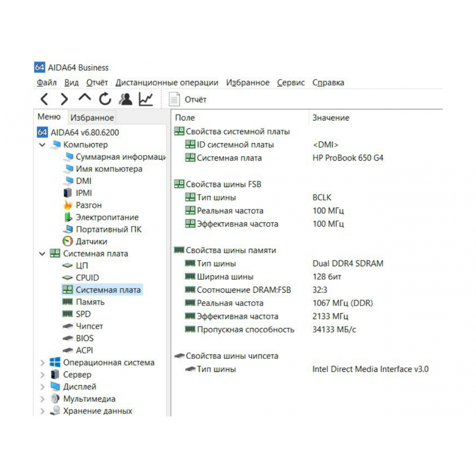Open the graph chart toolbar icon
The height and width of the screenshot is (476, 476).
pyautogui.click(x=146, y=99)
